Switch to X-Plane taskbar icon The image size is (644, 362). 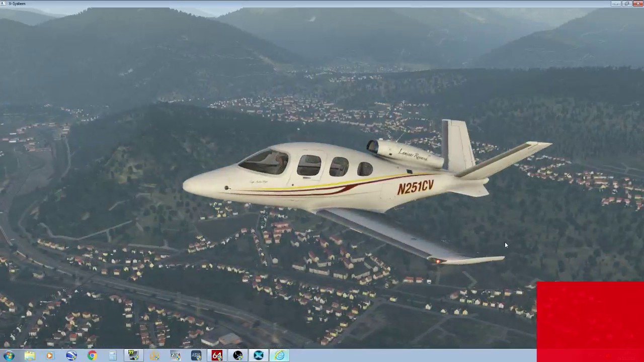point(259,355)
